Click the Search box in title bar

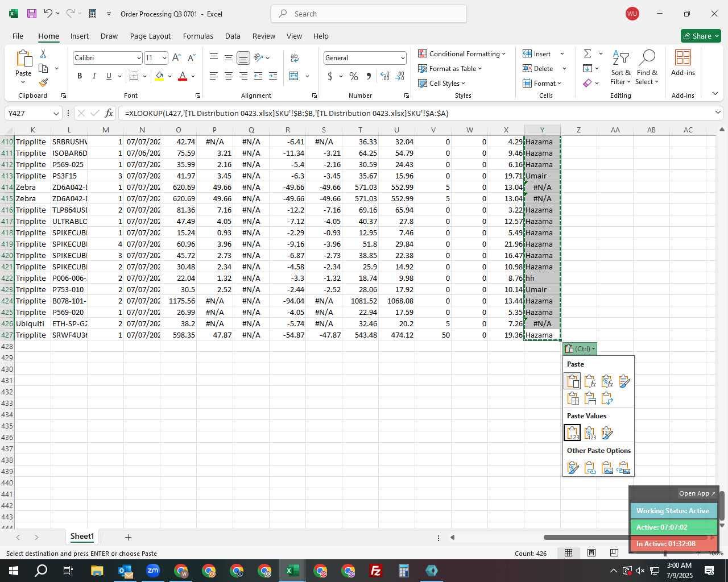pyautogui.click(x=369, y=14)
